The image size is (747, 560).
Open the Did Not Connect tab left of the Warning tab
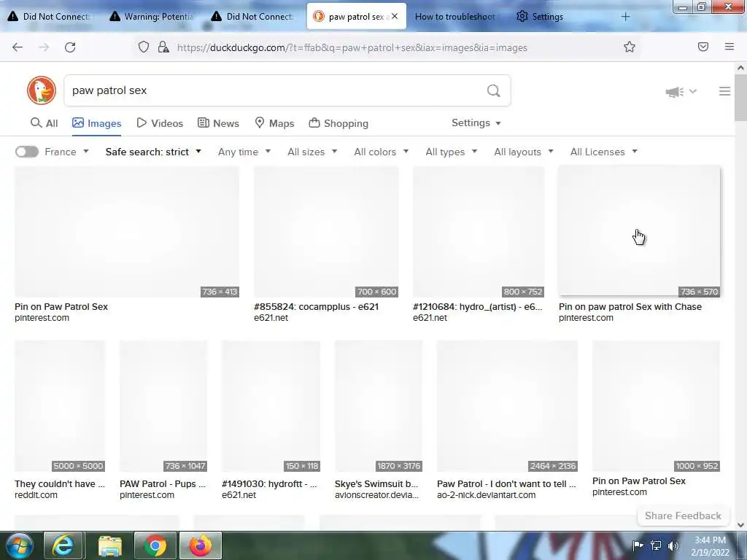pos(49,17)
